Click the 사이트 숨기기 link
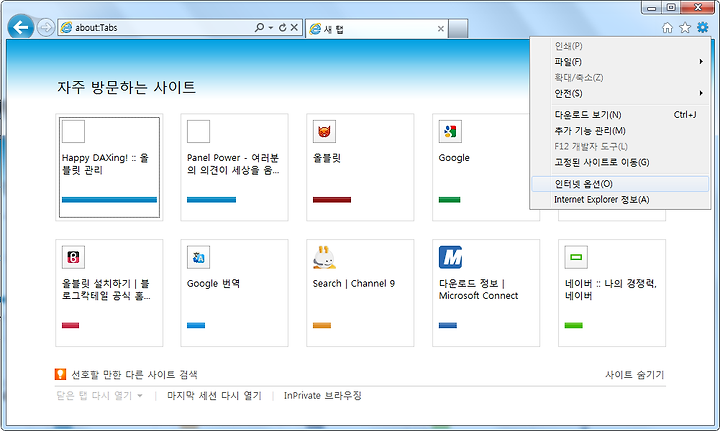Screen dimensions: 720x431 tap(635, 375)
